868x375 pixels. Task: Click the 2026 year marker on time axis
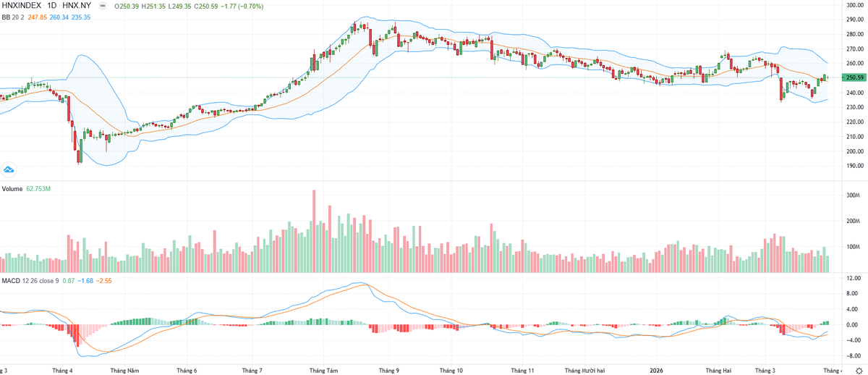[656, 370]
